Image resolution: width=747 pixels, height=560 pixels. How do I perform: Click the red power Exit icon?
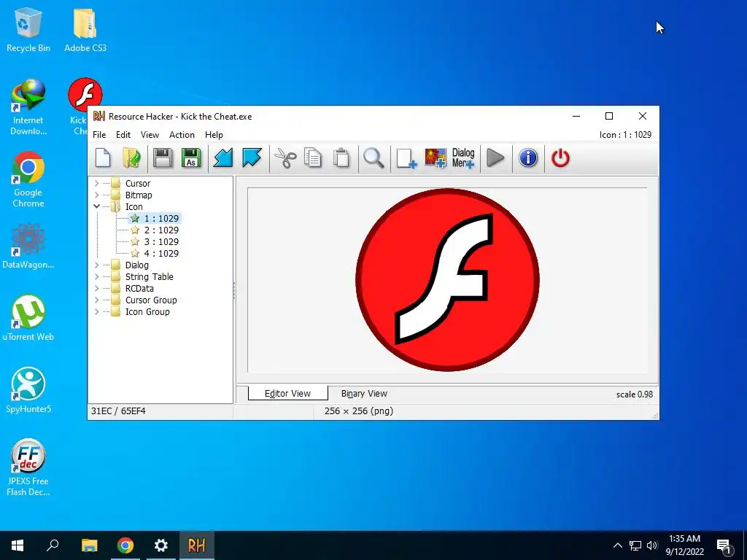[x=560, y=158]
